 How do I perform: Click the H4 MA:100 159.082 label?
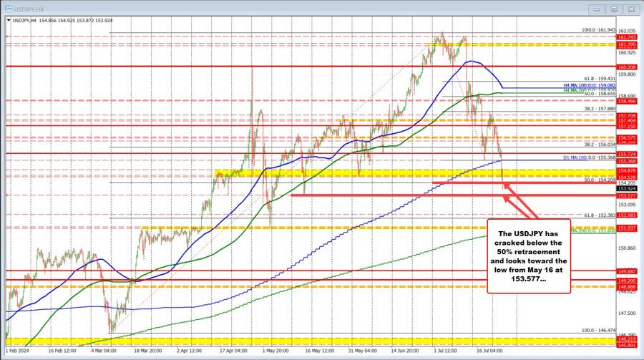coord(590,85)
